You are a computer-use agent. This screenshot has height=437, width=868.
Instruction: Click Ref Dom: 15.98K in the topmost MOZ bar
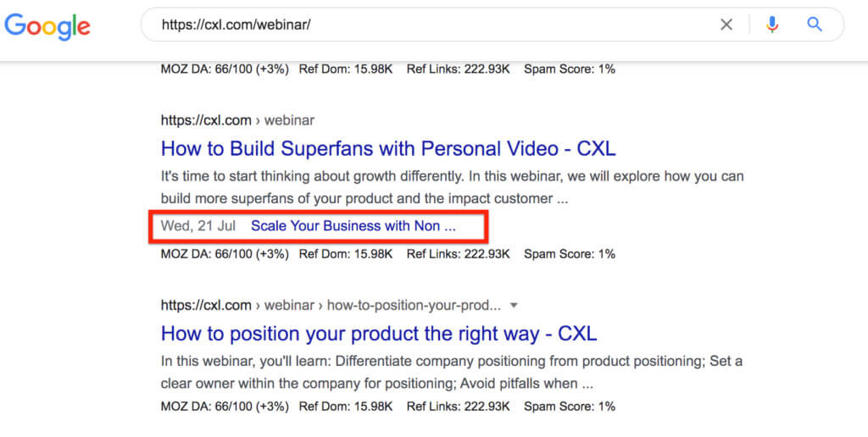(346, 69)
